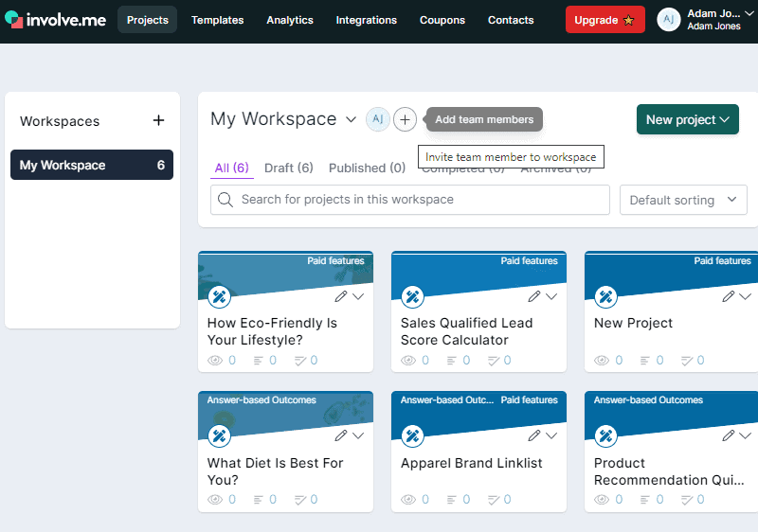The height and width of the screenshot is (532, 758).
Task: Click the AJ member avatar beside workspace title
Action: point(377,119)
